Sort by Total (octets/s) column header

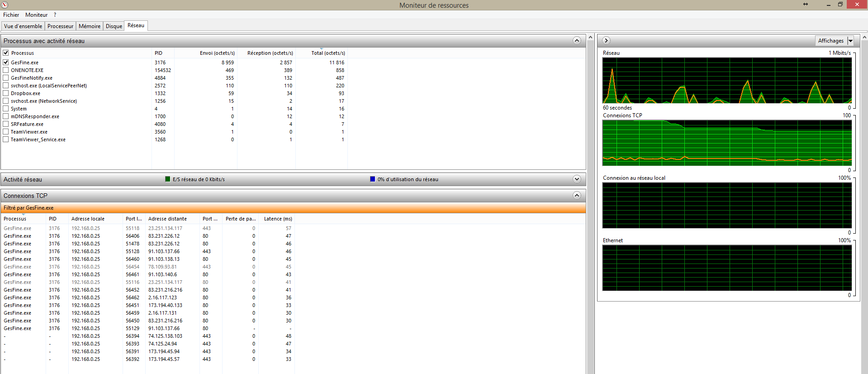point(327,53)
